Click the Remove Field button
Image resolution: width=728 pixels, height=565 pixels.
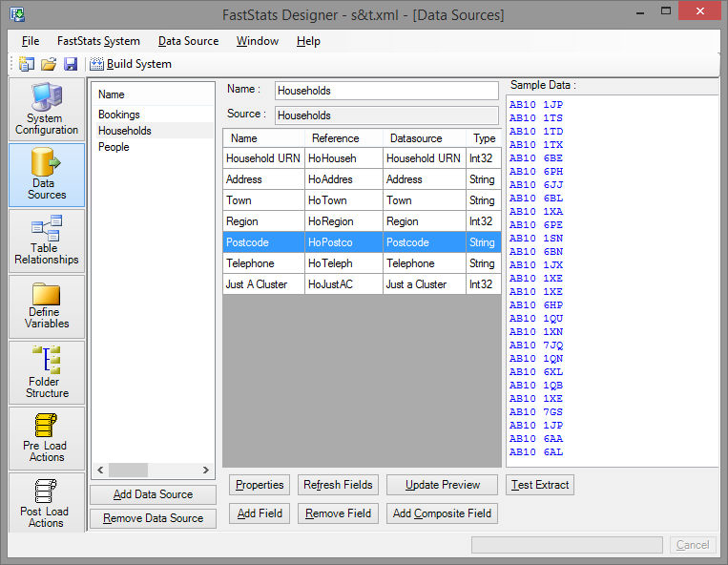coord(338,513)
